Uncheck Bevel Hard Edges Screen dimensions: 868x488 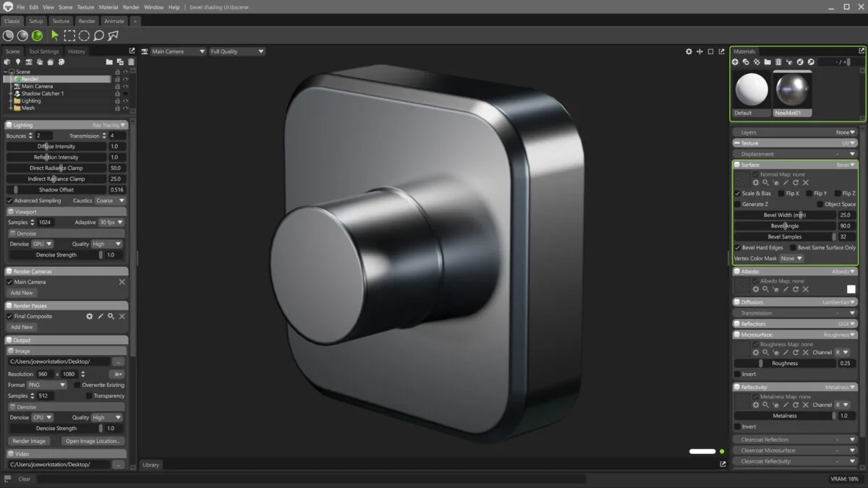[738, 248]
